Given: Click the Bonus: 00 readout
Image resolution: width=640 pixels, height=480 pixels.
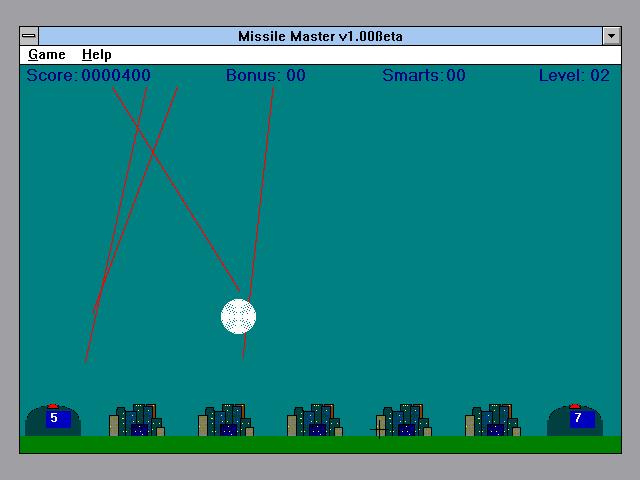Looking at the screenshot, I should pyautogui.click(x=266, y=76).
